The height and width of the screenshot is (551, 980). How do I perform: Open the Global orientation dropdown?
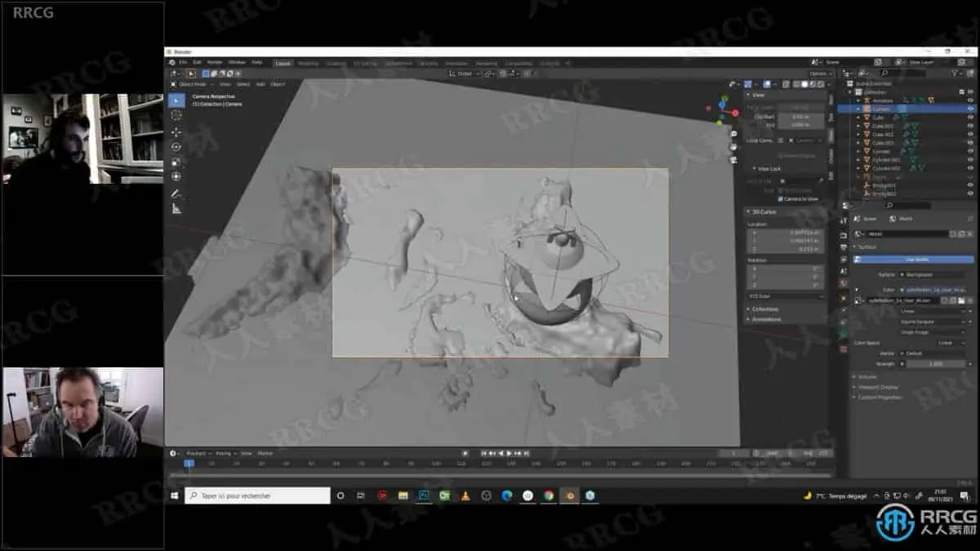464,73
